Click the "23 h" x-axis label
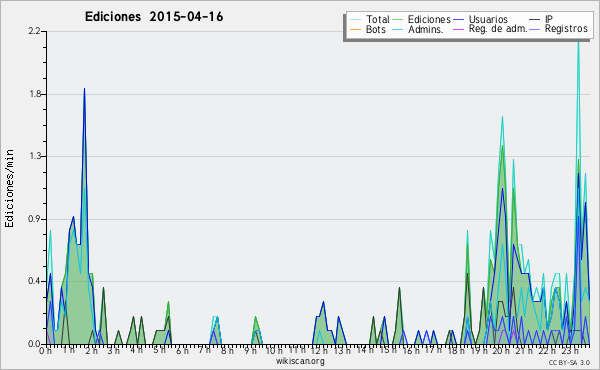This screenshot has height=370, width=600. click(569, 351)
